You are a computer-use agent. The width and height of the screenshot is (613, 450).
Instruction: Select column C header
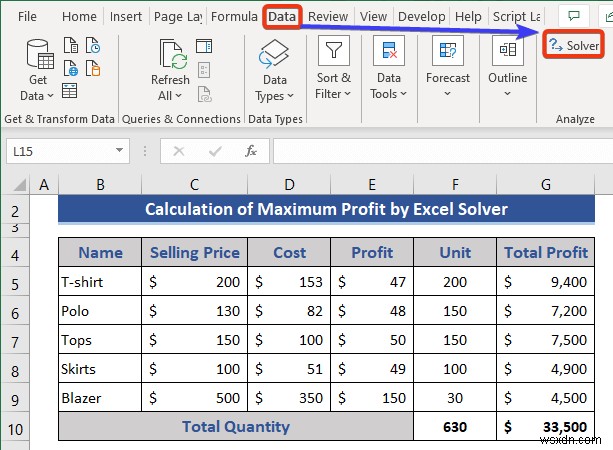pyautogui.click(x=194, y=185)
